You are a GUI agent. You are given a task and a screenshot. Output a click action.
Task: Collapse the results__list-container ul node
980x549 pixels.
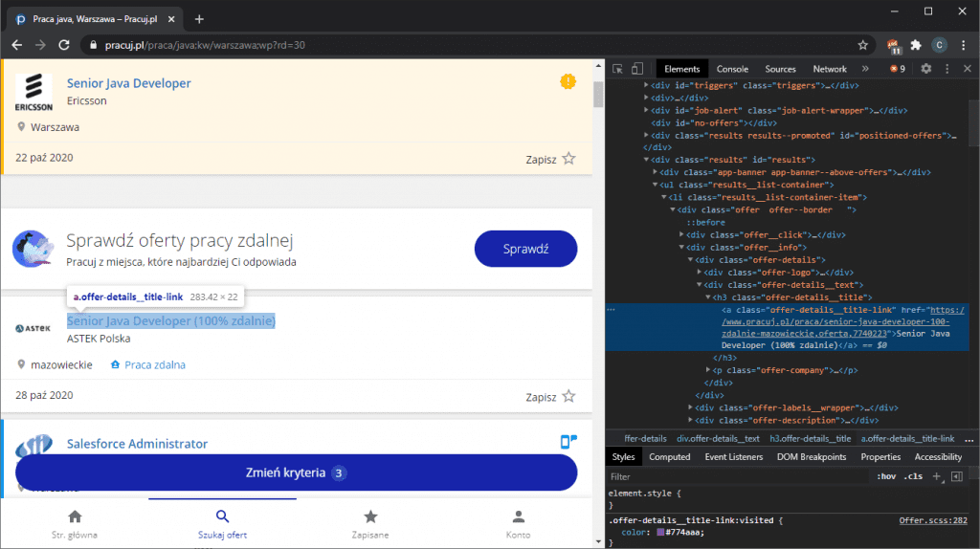point(655,185)
